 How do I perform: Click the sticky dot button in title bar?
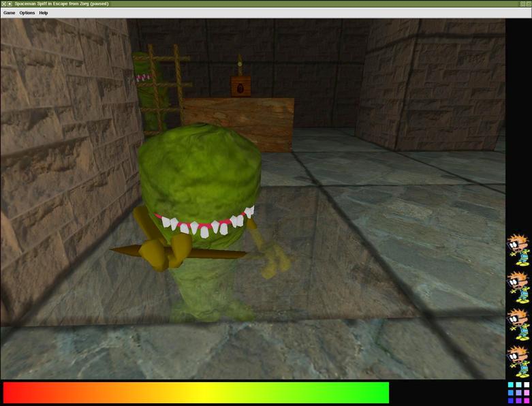(x=10, y=3)
